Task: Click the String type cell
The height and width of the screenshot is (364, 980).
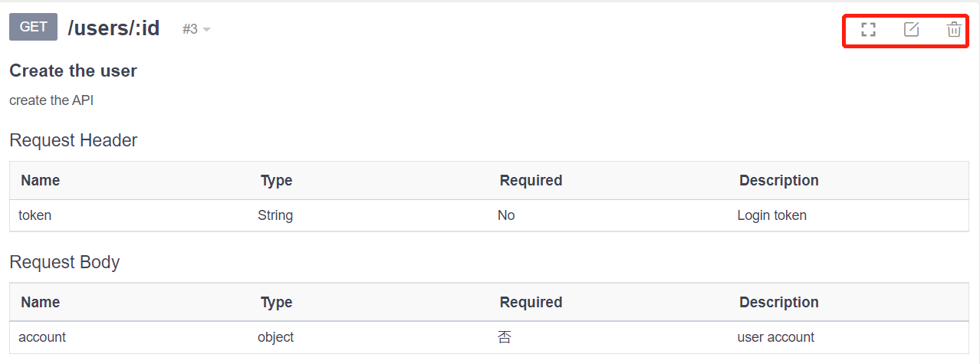Action: point(275,215)
